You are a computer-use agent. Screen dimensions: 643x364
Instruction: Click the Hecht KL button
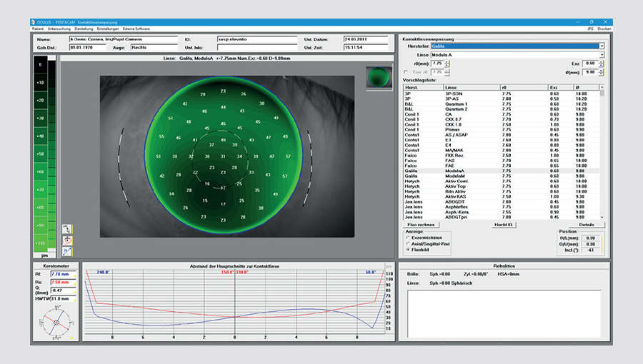point(504,224)
